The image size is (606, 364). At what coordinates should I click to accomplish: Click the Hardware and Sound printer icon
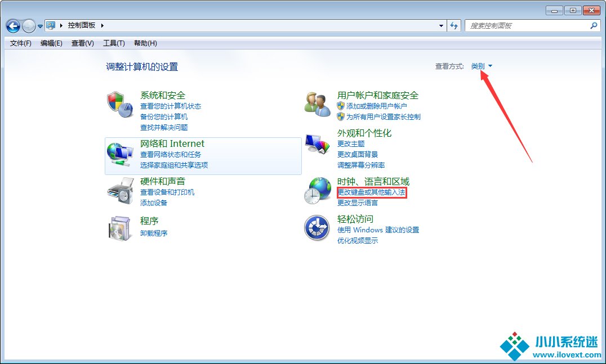click(x=120, y=191)
